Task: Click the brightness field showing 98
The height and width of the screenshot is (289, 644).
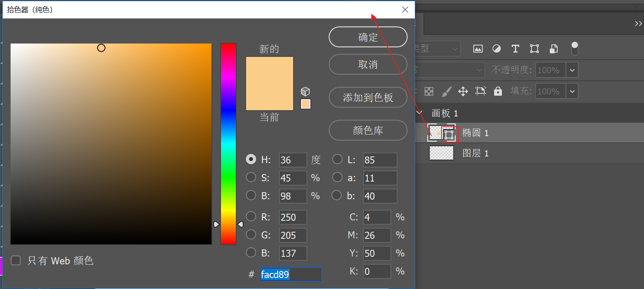Action: pyautogui.click(x=293, y=196)
